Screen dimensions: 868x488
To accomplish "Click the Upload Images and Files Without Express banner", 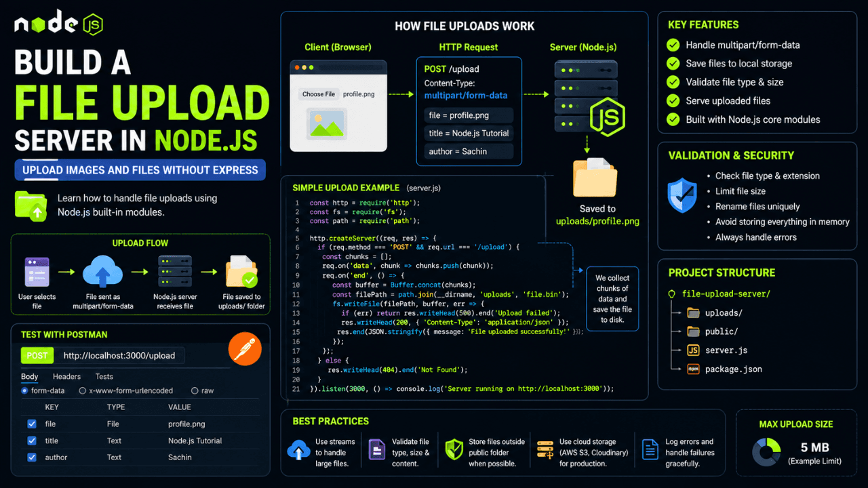I will tap(140, 169).
